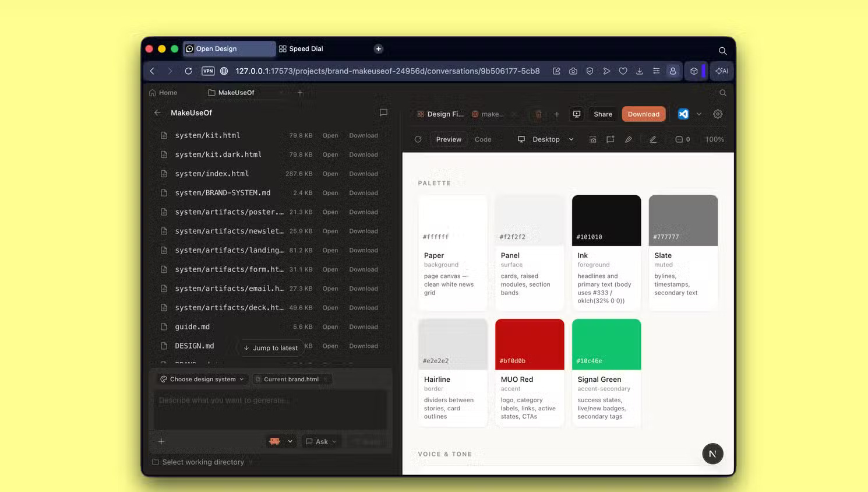The width and height of the screenshot is (868, 492).
Task: Open the browser downloads icon
Action: [640, 71]
